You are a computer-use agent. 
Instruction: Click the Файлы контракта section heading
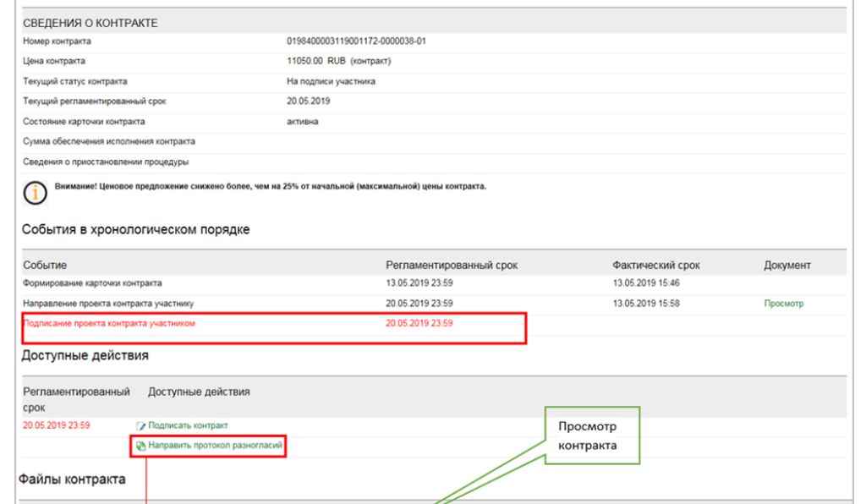[72, 479]
